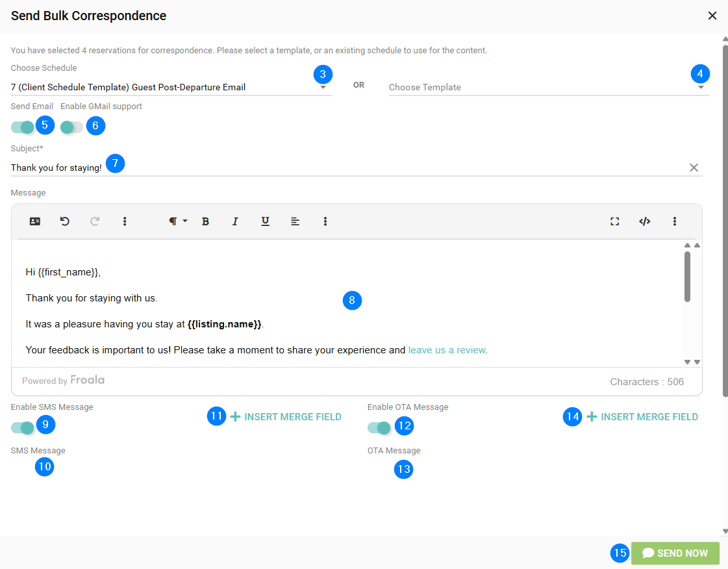Image resolution: width=728 pixels, height=569 pixels.
Task: Click the merge field card icon in toolbar
Action: [35, 221]
